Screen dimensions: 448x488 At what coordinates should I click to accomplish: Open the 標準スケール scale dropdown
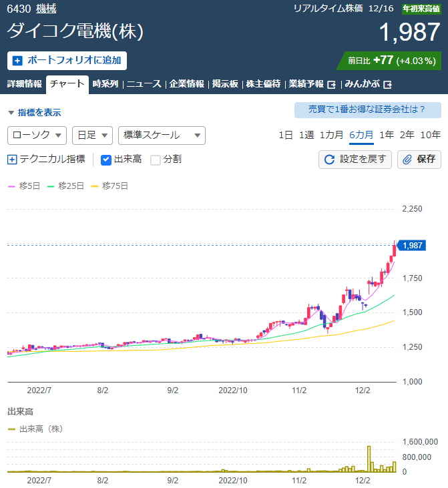click(x=161, y=135)
